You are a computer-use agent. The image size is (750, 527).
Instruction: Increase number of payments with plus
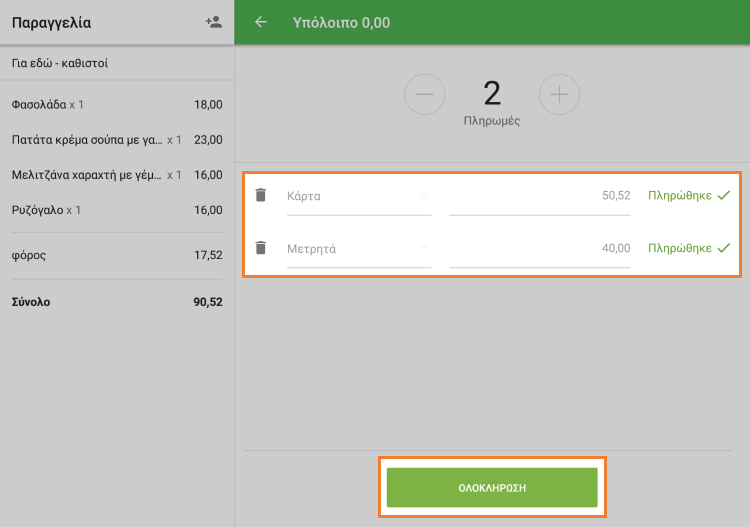click(559, 94)
